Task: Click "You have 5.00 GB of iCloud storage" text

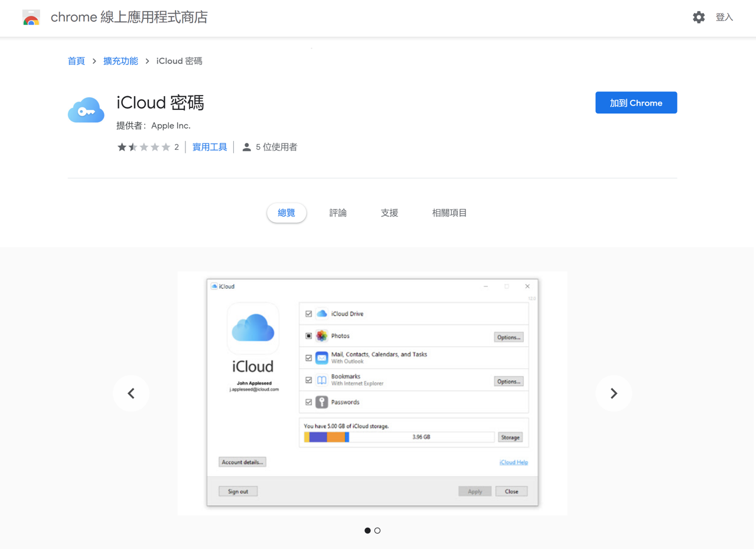Action: coord(346,426)
